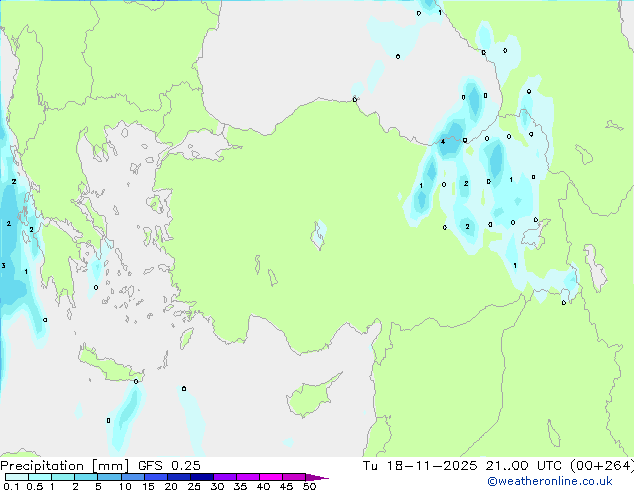Click the '4' precipitation value on the map

coord(443,142)
